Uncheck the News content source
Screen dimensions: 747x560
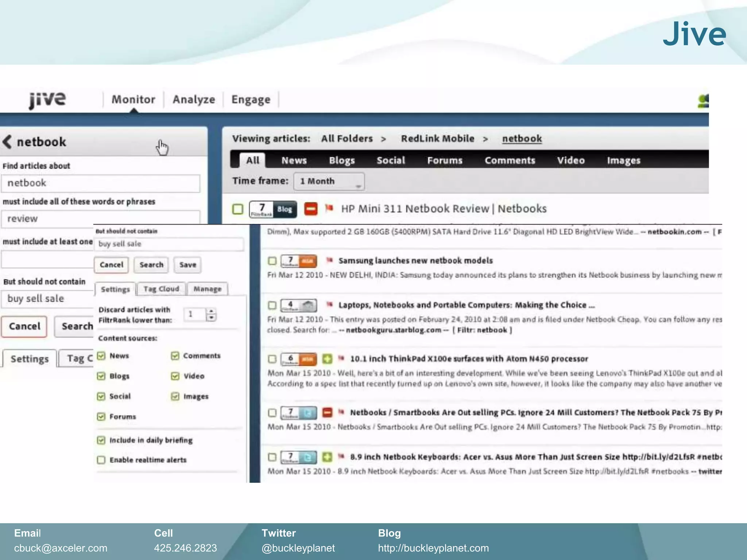pos(101,356)
